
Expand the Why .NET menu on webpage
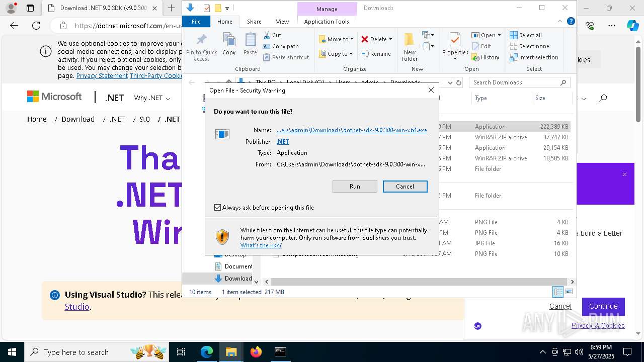coord(152,98)
